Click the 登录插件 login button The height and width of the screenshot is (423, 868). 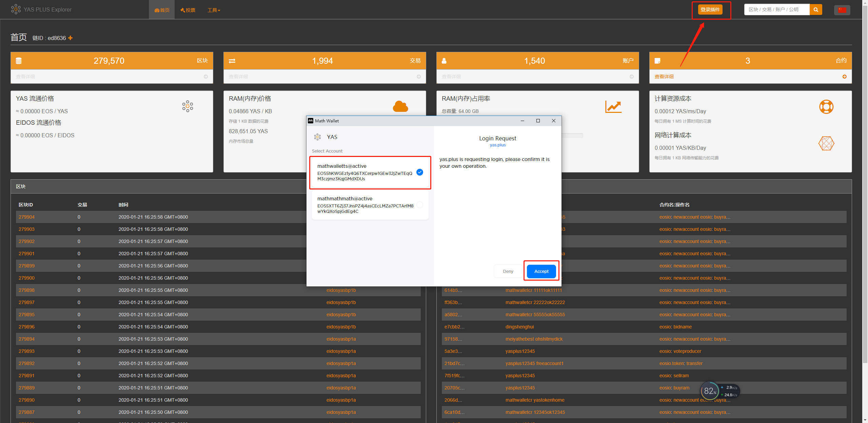[710, 9]
